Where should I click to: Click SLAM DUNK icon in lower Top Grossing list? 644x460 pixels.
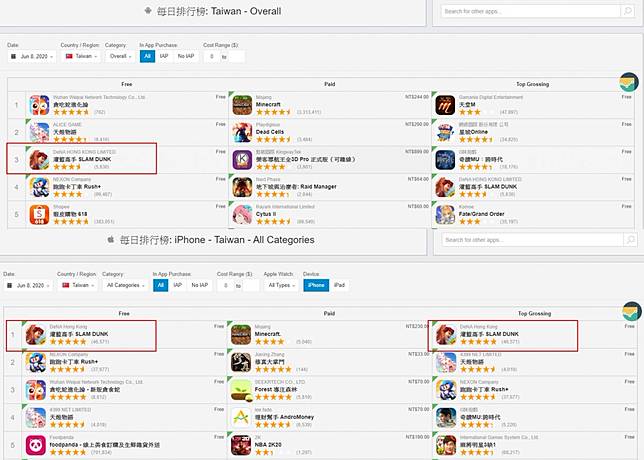(x=443, y=336)
